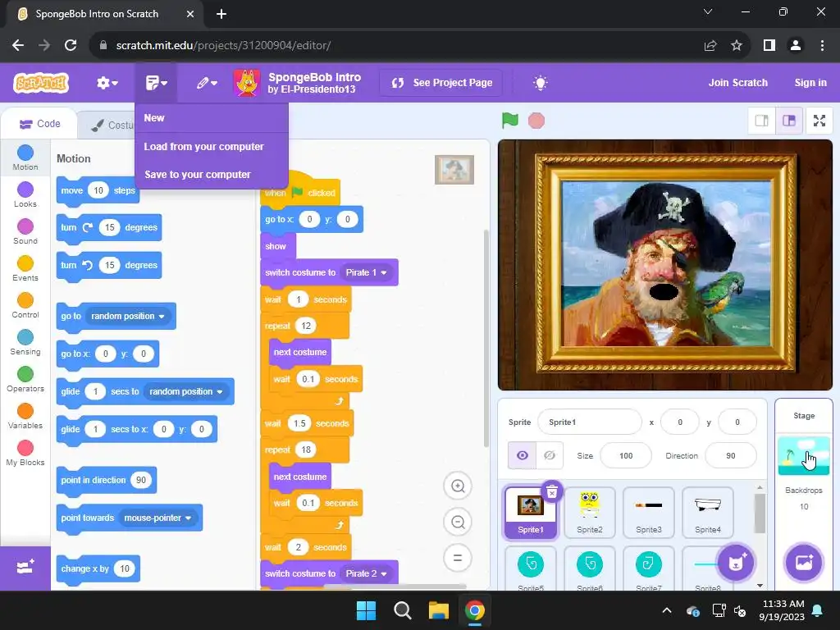Edit the sprite Size field
Screen dimensions: 840x630
626,456
